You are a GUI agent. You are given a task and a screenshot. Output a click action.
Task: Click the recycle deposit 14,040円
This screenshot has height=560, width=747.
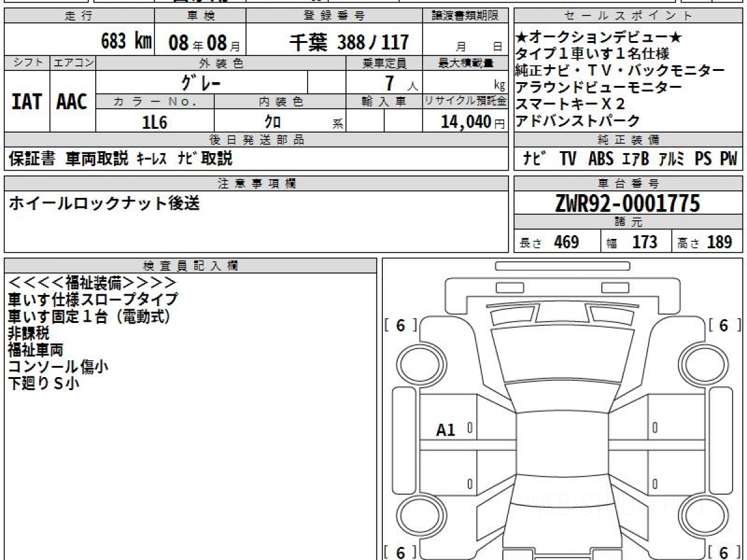(474, 122)
